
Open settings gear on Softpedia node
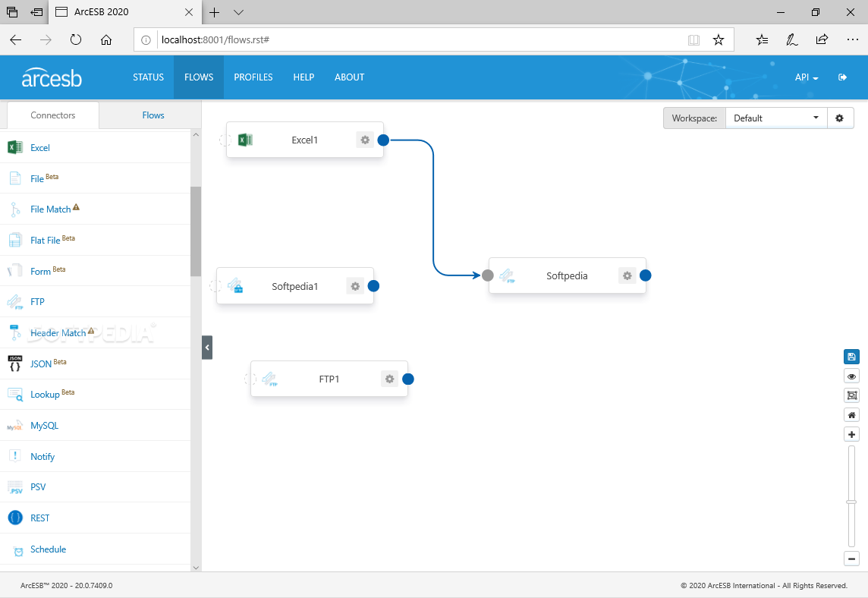pos(627,275)
